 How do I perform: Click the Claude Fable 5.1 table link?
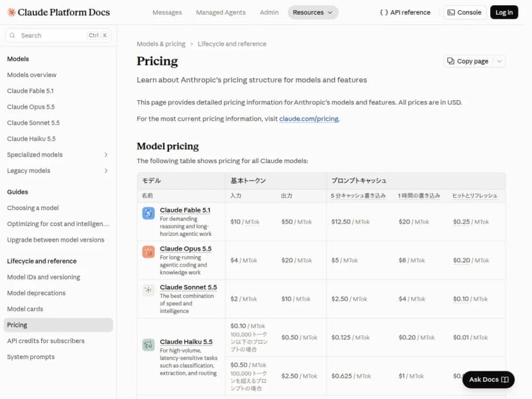(x=185, y=210)
